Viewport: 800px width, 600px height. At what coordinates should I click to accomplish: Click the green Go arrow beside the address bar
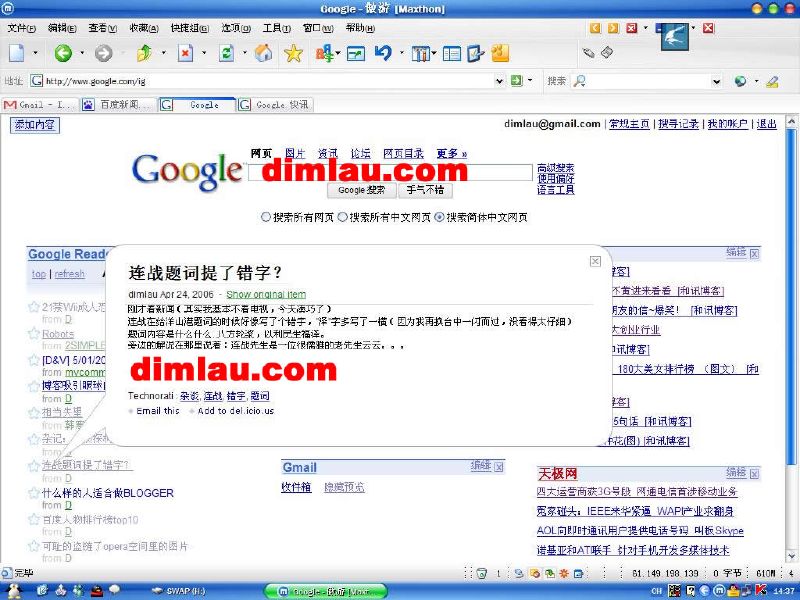(x=516, y=79)
